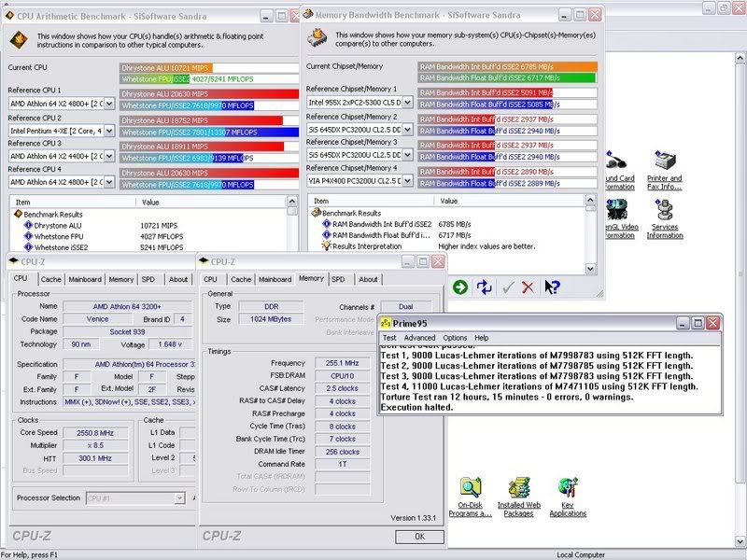Click the RAM Bandwidth Int Buff'd row icon
Viewport: 747px width, 560px height.
[x=326, y=224]
